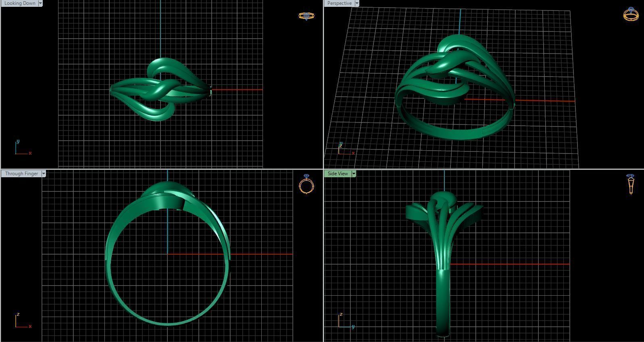Click the Perspective viewport label
The image size is (644, 342).
(x=339, y=3)
